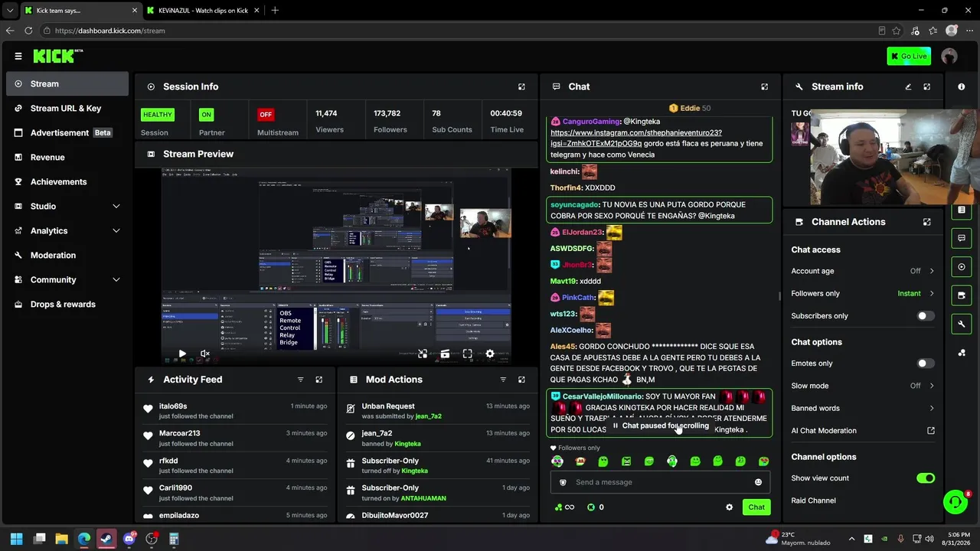The height and width of the screenshot is (551, 980).
Task: Expand the Activity Feed panel
Action: (x=319, y=380)
